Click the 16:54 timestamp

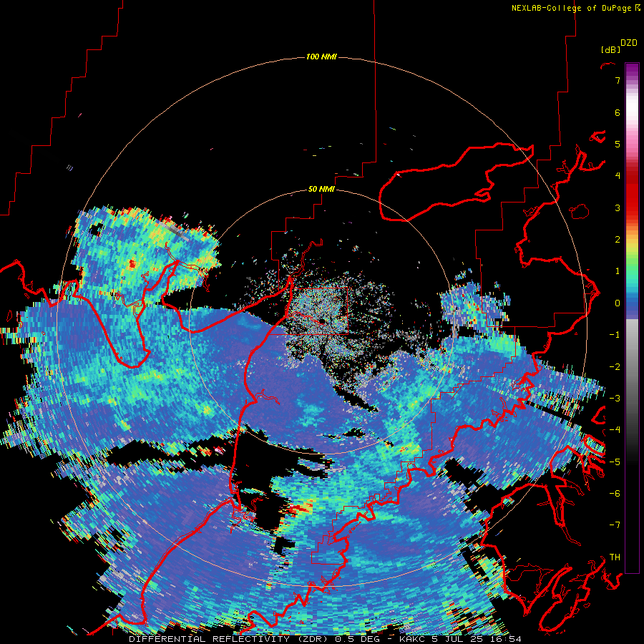(504, 639)
